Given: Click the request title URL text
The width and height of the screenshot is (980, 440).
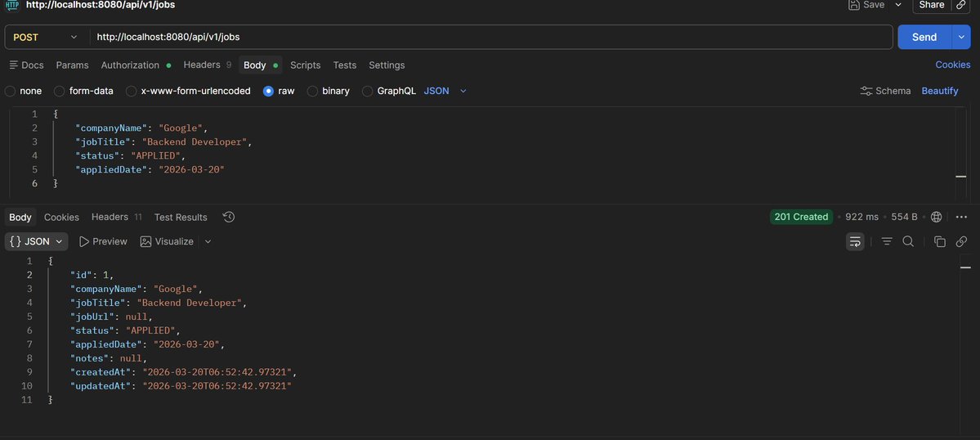Looking at the screenshot, I should 101,4.
